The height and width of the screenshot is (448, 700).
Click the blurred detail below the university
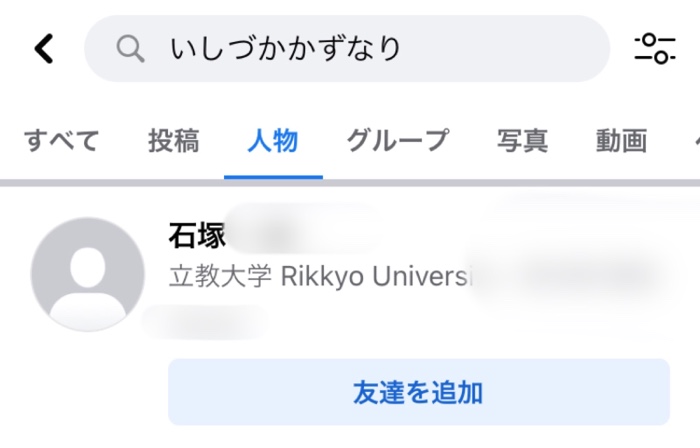point(206,322)
